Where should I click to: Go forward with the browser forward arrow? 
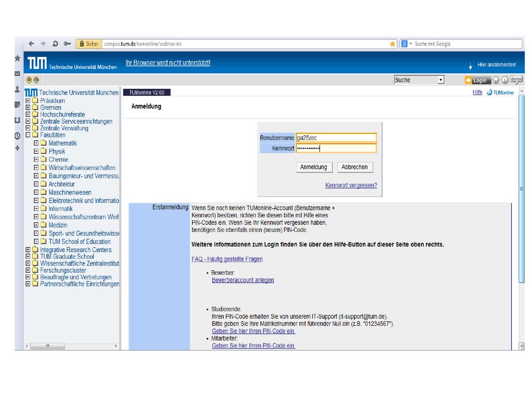43,44
